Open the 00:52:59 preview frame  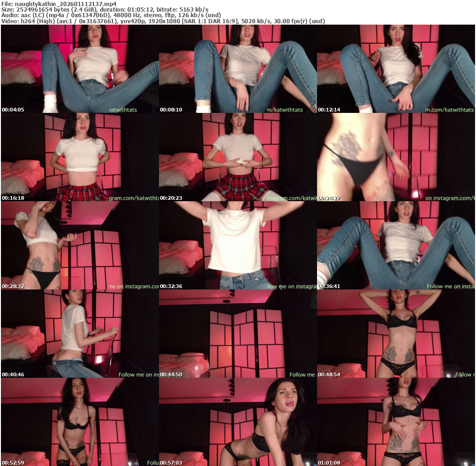[x=79, y=422]
